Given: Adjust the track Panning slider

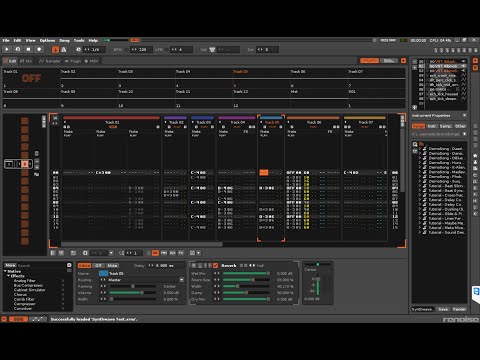Looking at the screenshot, I should pos(133,286).
